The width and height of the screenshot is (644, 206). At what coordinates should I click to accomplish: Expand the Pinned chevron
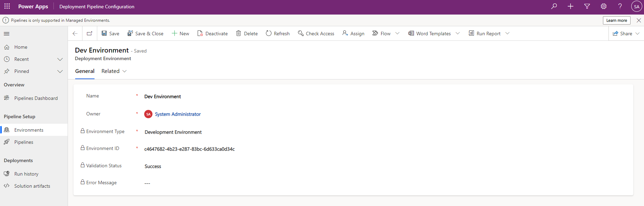point(60,72)
